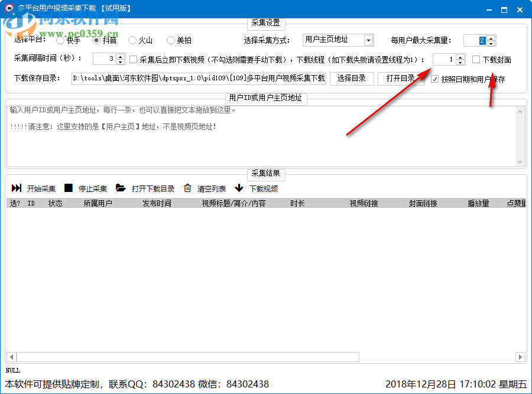The width and height of the screenshot is (532, 394).
Task: Open the 用户主页地址 collection mode dropdown
Action: [369, 40]
